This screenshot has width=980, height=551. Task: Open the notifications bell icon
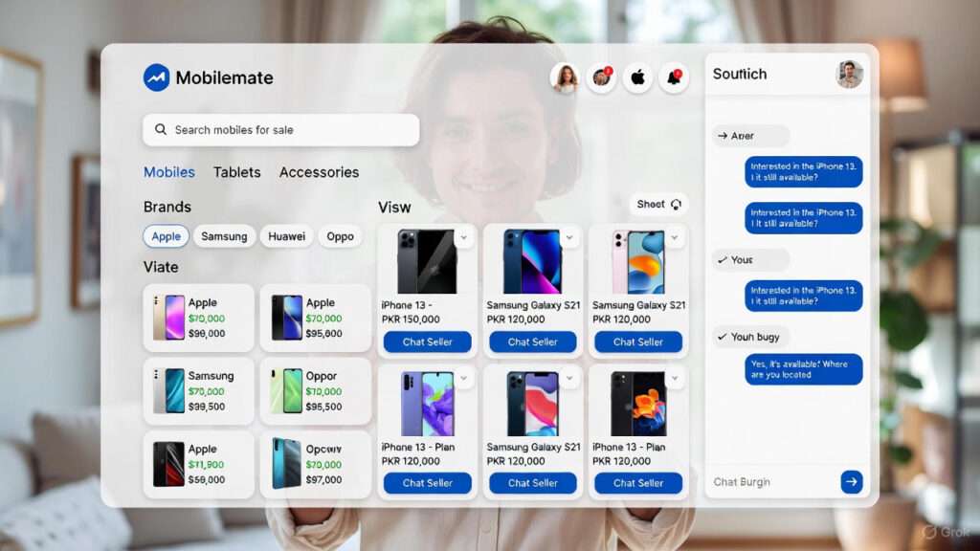coord(675,77)
